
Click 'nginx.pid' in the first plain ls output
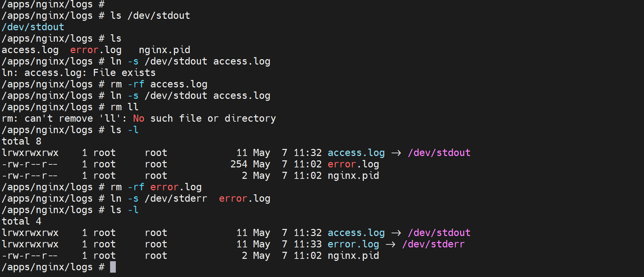tap(164, 50)
